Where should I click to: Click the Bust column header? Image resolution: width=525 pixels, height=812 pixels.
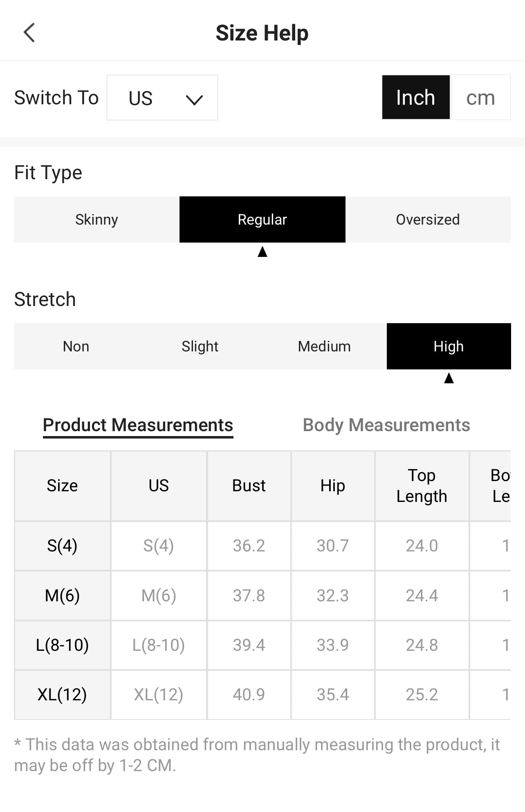click(x=249, y=486)
